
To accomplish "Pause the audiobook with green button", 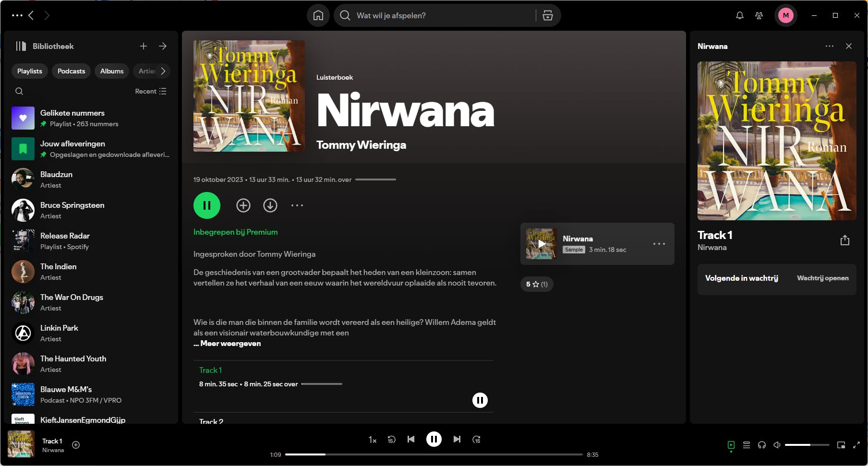I will tap(207, 205).
